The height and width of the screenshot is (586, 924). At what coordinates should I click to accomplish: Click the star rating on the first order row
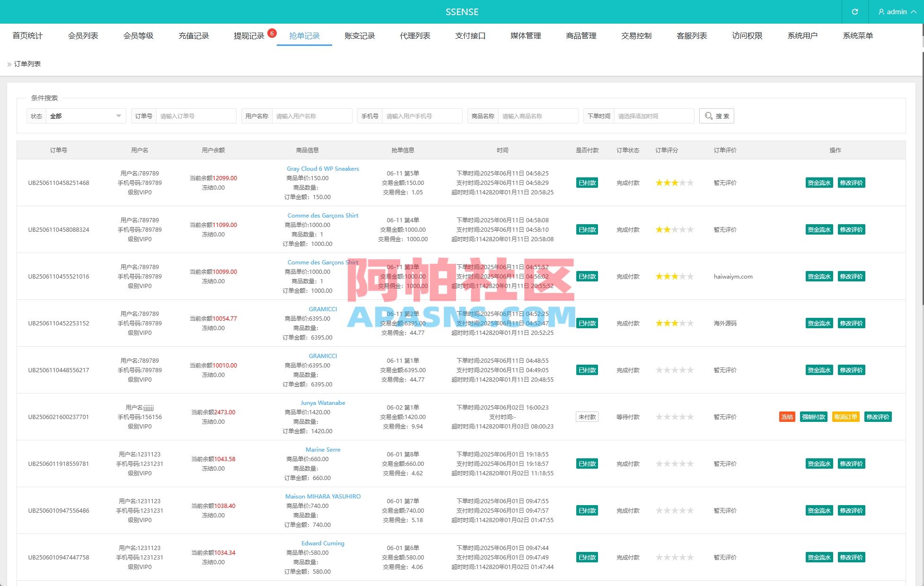point(675,183)
